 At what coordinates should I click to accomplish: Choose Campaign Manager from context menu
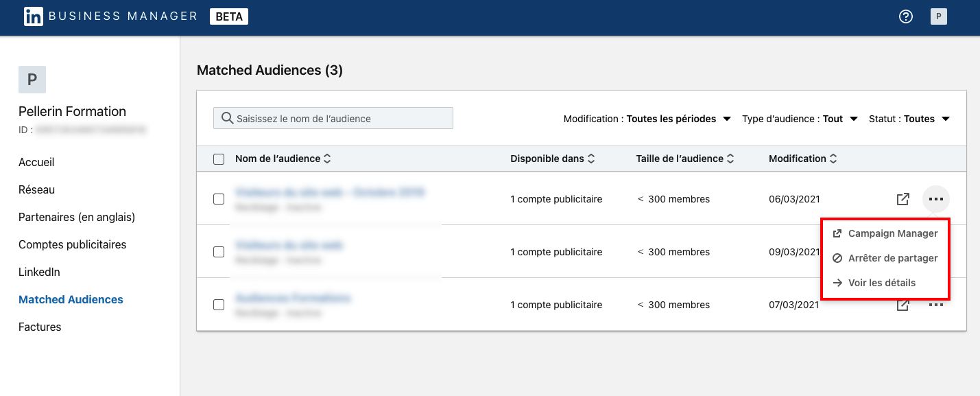coord(892,233)
